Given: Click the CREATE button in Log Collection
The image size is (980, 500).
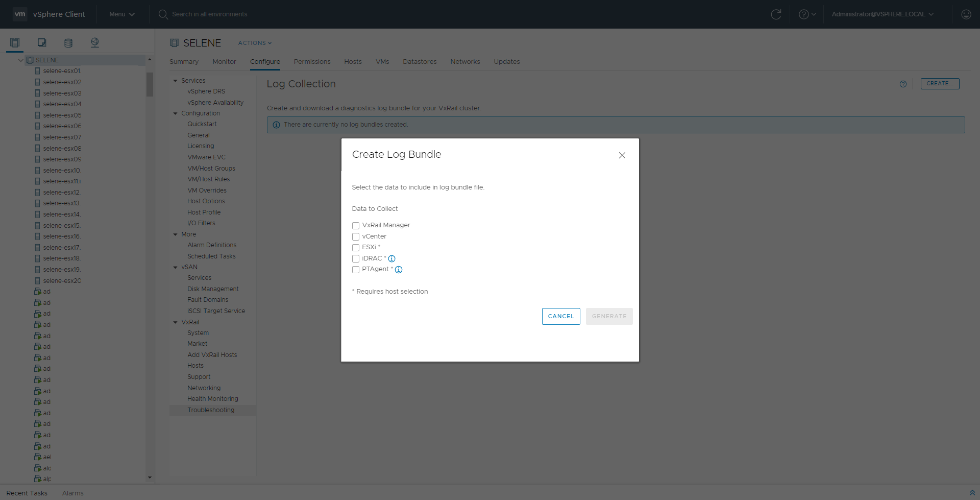Looking at the screenshot, I should [940, 84].
